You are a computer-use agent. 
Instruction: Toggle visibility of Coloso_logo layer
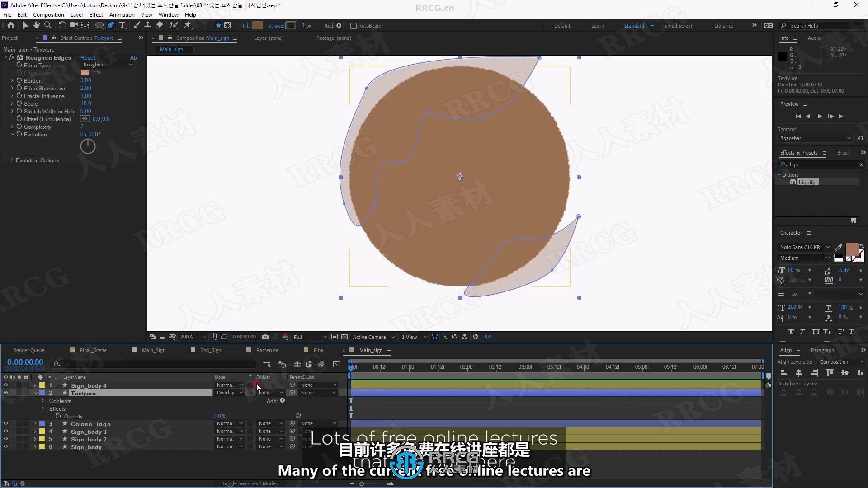point(5,424)
